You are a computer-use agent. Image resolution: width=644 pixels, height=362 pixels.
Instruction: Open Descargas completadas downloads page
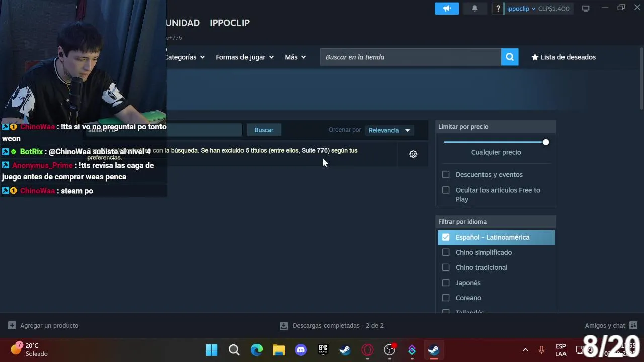(x=332, y=326)
